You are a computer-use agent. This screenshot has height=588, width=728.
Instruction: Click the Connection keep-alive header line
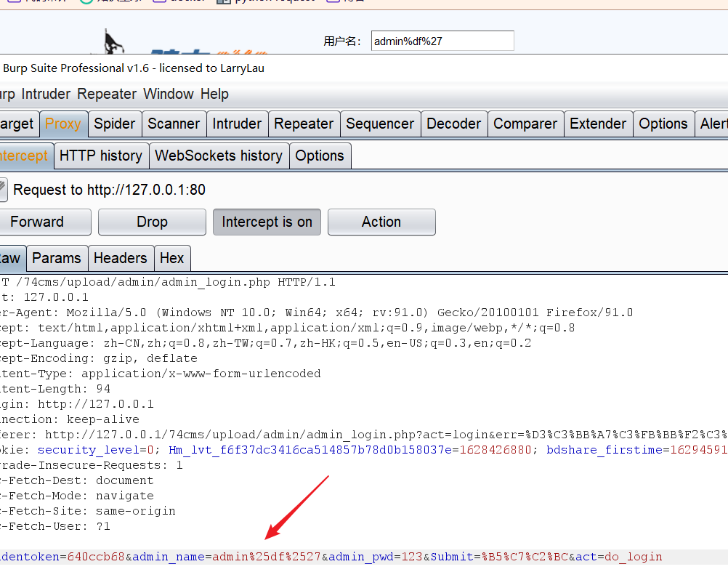coord(70,419)
